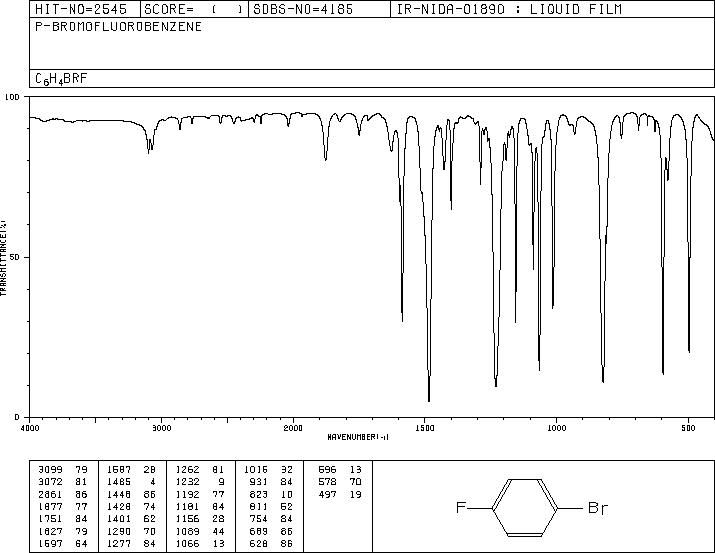This screenshot has width=715, height=553.
Task: Click the 50 tick label on the transmittance axis
Action: [x=15, y=257]
